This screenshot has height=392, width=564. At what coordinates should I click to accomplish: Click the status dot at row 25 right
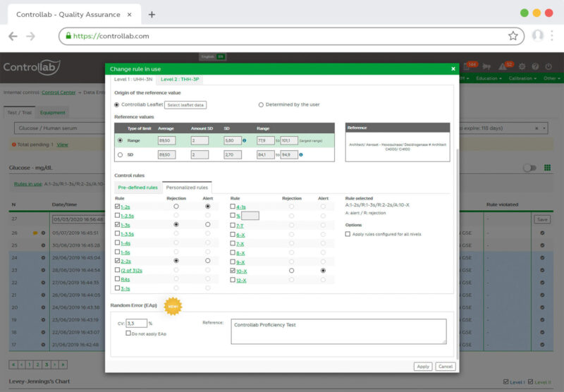coord(542,245)
